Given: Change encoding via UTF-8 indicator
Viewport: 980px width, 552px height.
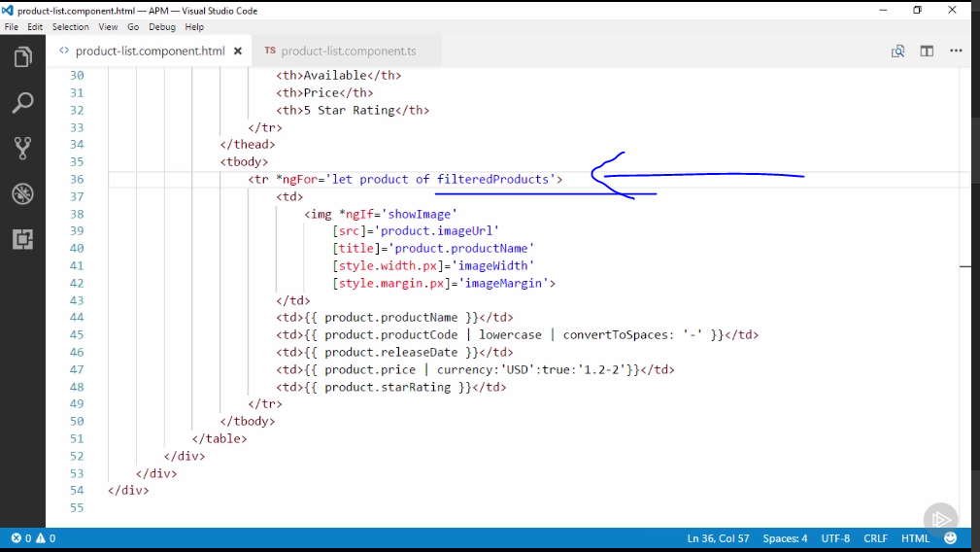Looking at the screenshot, I should [x=835, y=538].
